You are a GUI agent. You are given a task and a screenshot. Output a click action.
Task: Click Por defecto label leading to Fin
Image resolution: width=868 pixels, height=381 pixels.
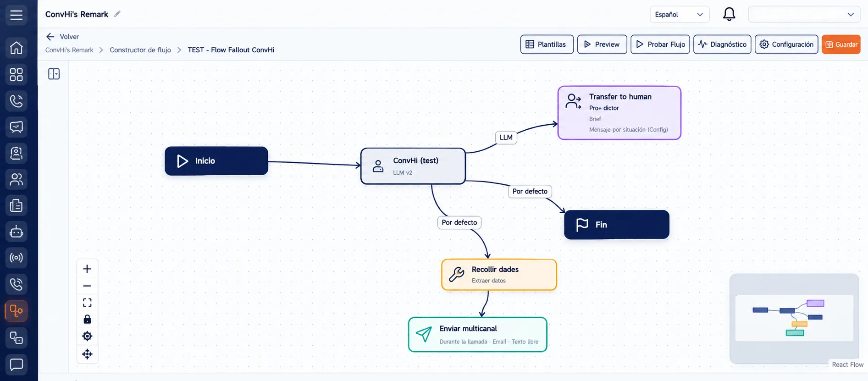point(530,191)
